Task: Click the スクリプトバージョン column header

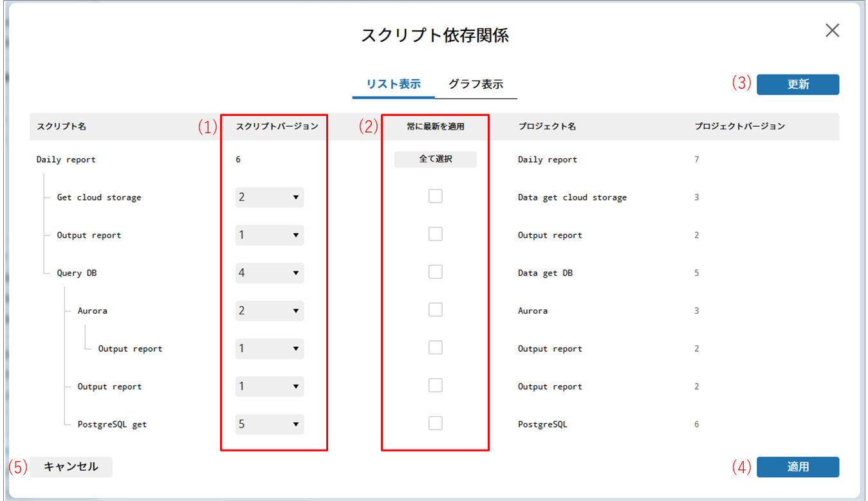Action: click(x=277, y=127)
